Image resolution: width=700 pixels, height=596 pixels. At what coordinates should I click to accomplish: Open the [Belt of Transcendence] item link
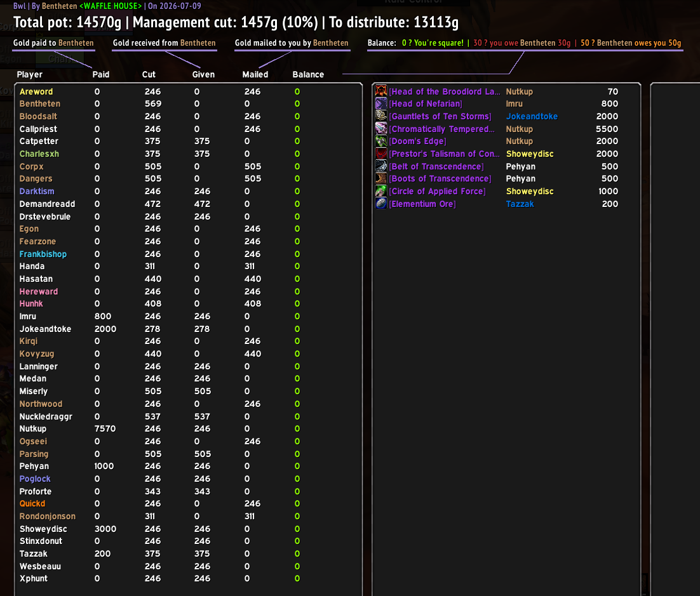pyautogui.click(x=436, y=166)
